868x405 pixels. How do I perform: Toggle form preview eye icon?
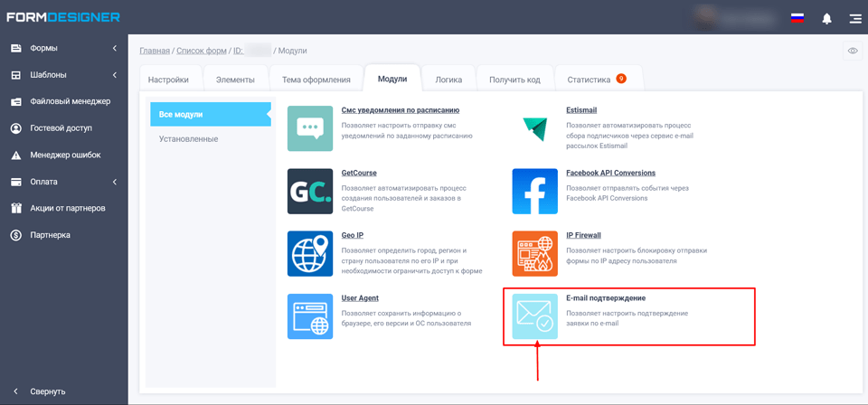(x=853, y=51)
